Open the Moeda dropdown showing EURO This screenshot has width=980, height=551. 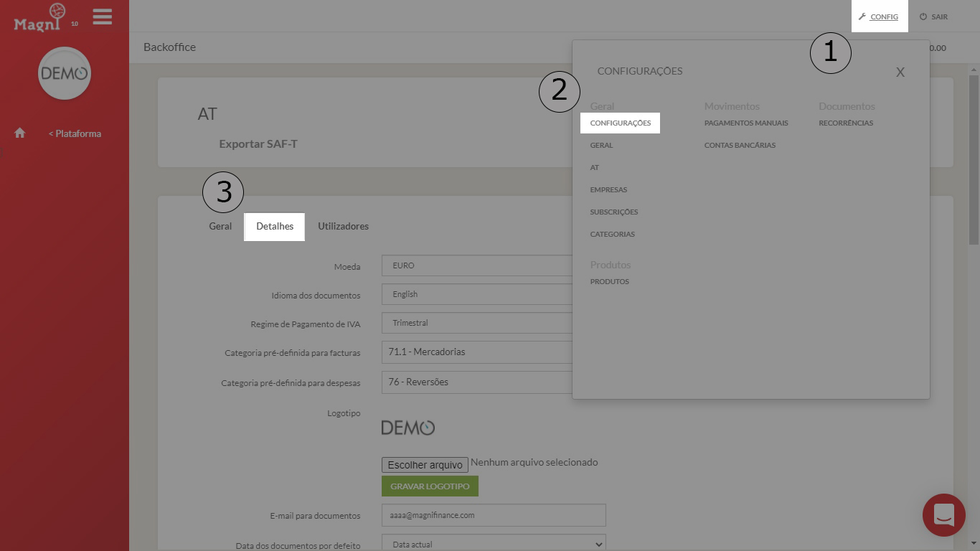tap(477, 265)
